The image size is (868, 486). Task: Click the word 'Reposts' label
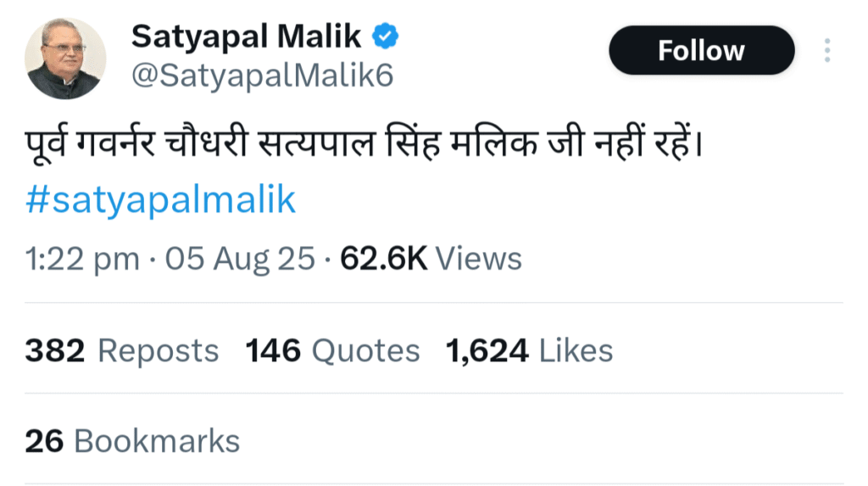click(x=159, y=350)
